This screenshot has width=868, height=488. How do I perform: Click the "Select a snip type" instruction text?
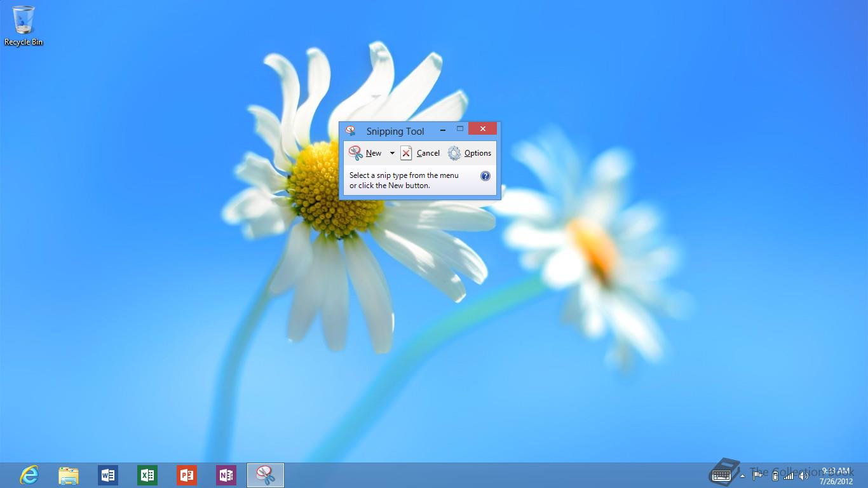point(404,180)
